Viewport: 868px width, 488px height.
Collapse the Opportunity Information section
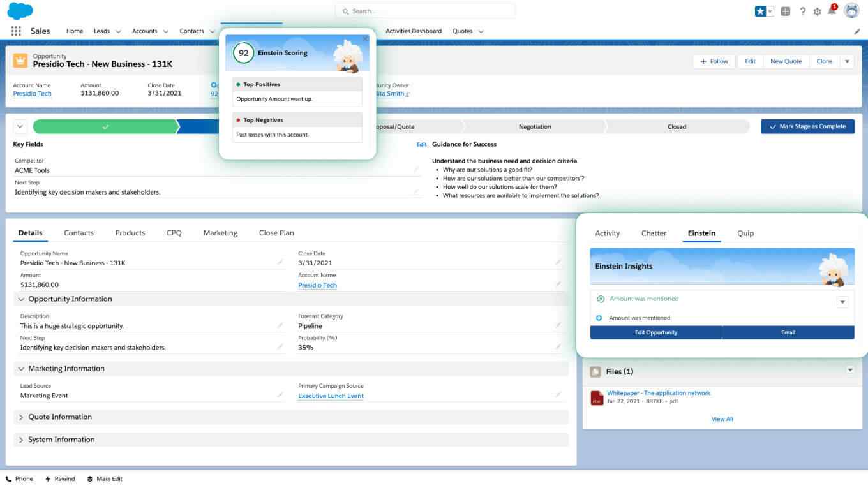[21, 299]
